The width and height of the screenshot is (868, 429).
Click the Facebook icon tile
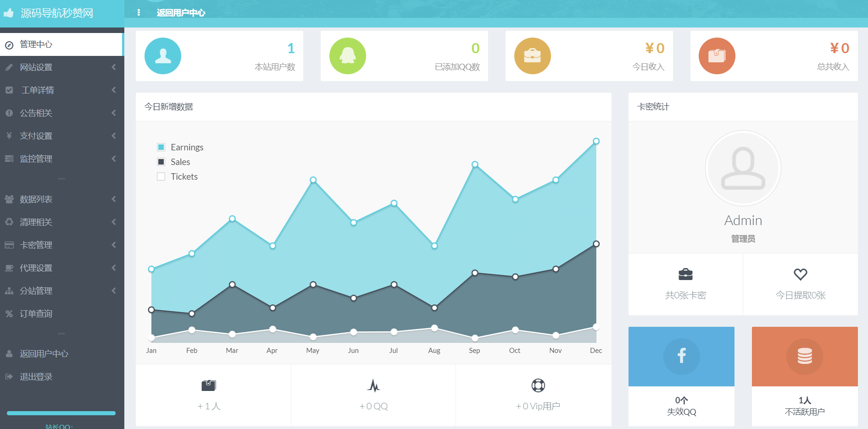tap(681, 356)
